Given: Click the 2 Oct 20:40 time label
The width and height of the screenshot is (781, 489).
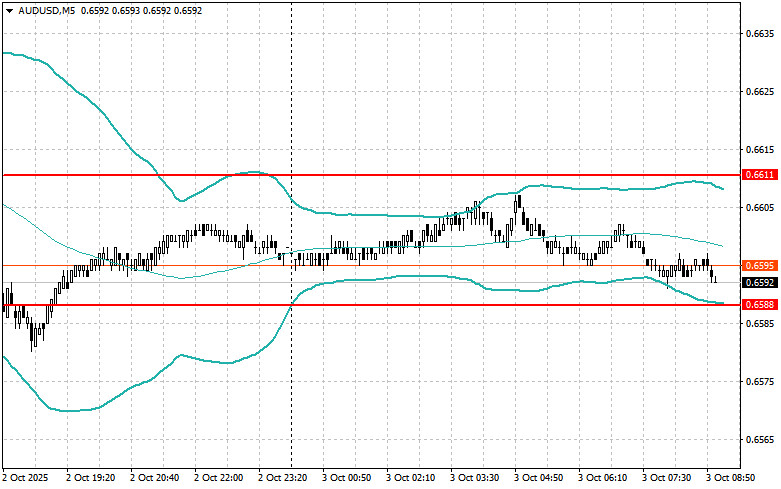Looking at the screenshot, I should click(x=154, y=478).
